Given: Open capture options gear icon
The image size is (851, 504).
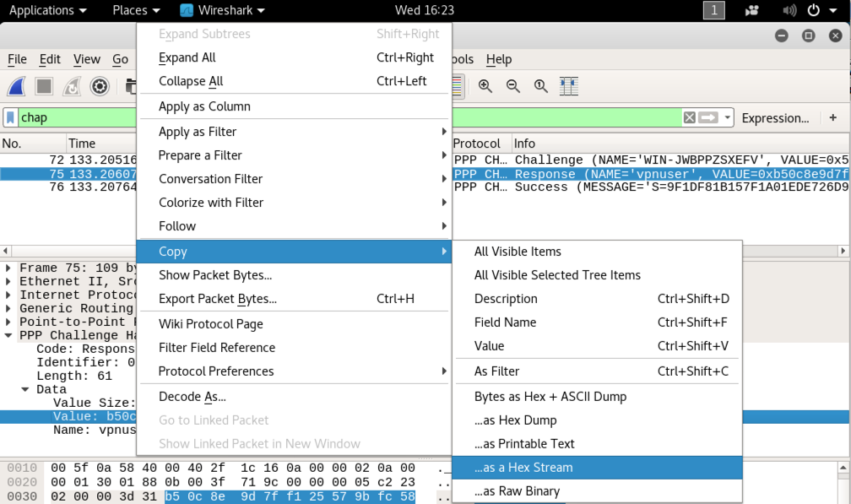Looking at the screenshot, I should [100, 86].
